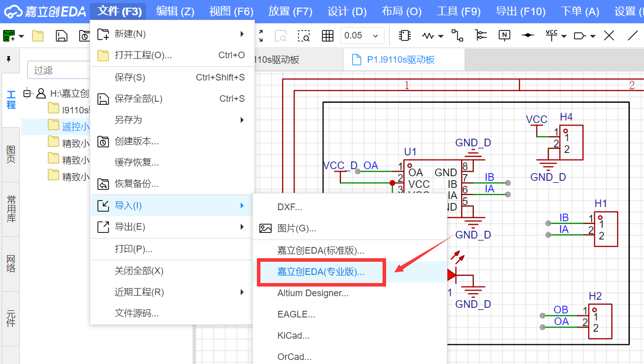Select the bus drawing tool icon
The image size is (644, 364).
click(481, 35)
